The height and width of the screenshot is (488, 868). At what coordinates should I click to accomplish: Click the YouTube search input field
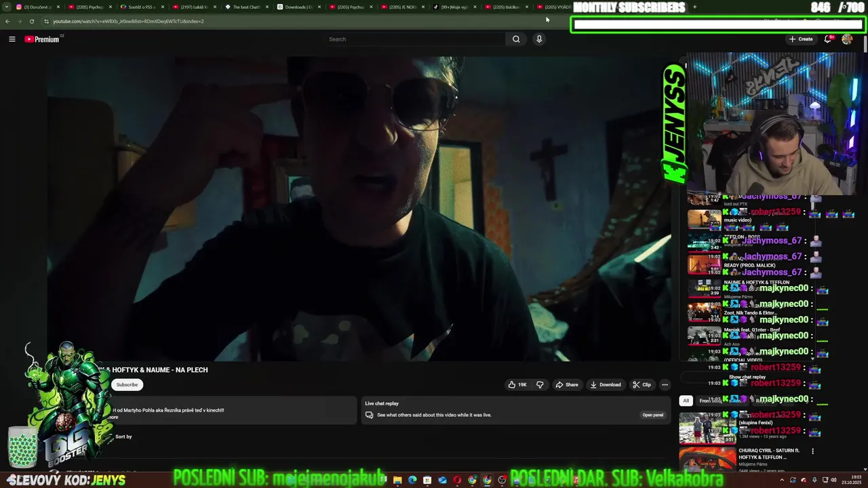point(415,39)
